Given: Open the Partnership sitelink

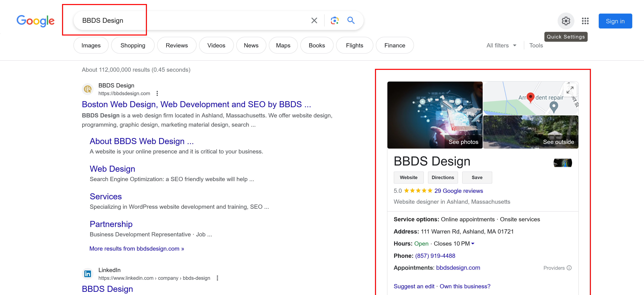Looking at the screenshot, I should click(x=111, y=224).
